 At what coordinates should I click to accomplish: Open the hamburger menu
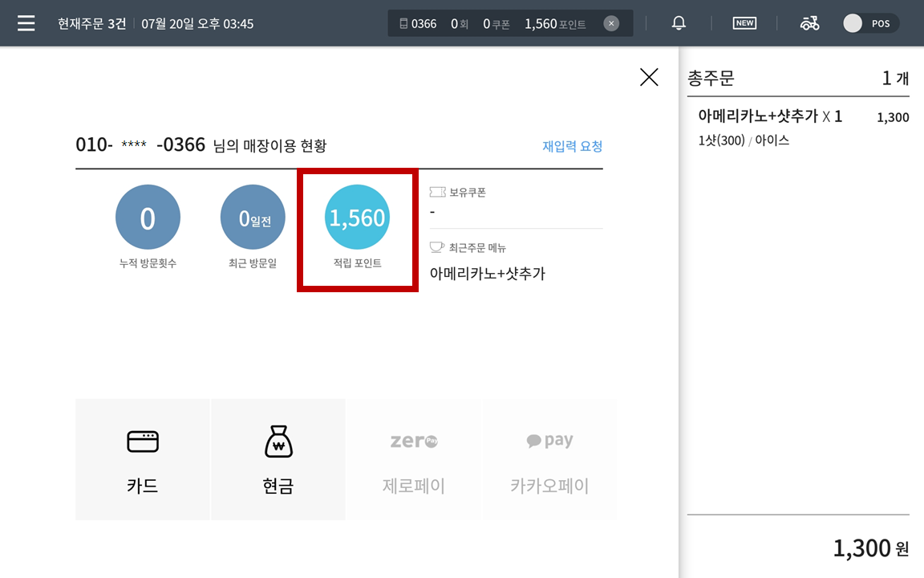pyautogui.click(x=26, y=23)
